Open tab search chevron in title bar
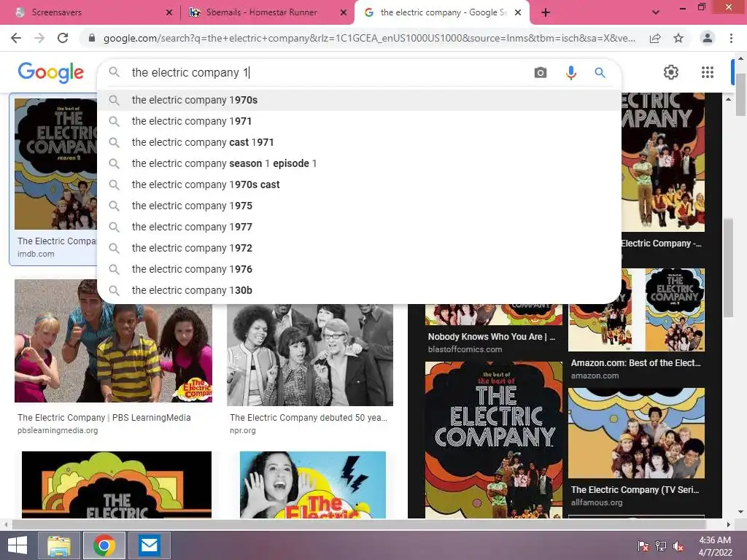 [656, 12]
